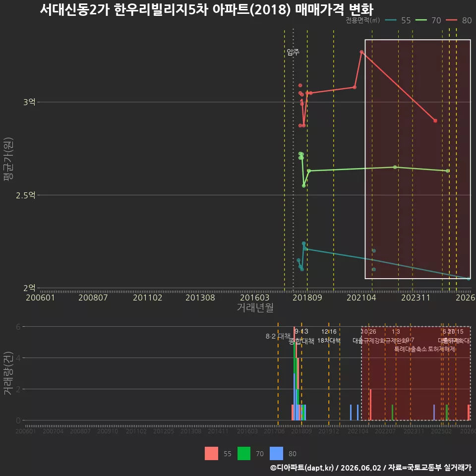The width and height of the screenshot is (476, 476).
Task: Click the tall red volume bar near 10·26
Action: click(370, 405)
